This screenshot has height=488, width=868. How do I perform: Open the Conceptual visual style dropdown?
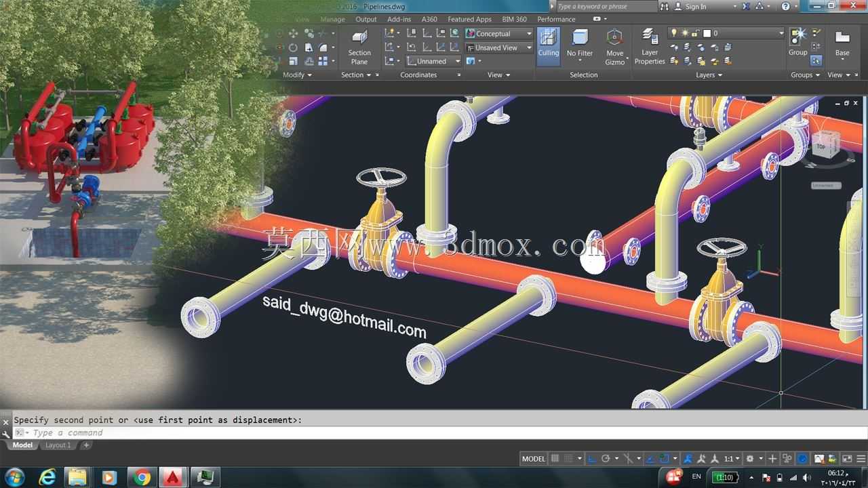click(499, 33)
